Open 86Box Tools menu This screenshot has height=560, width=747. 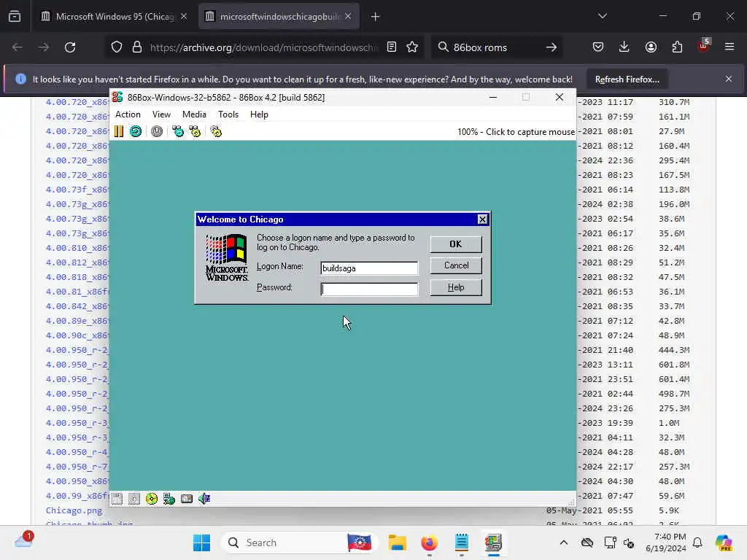point(228,114)
